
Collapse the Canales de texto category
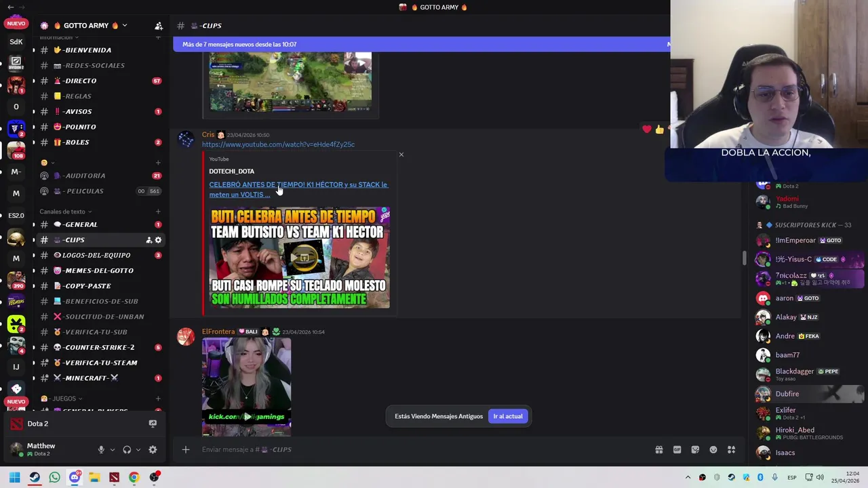click(65, 211)
